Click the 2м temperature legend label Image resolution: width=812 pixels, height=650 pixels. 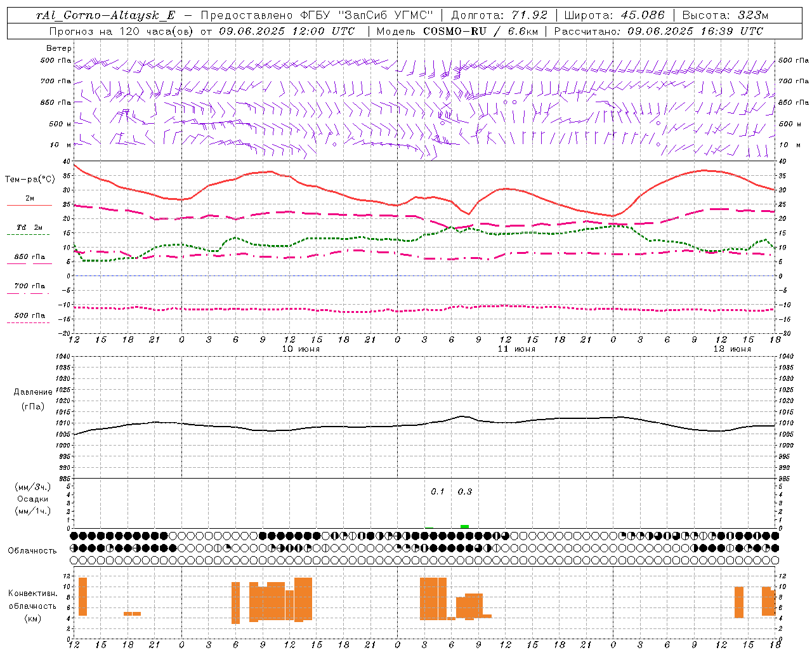(30, 199)
